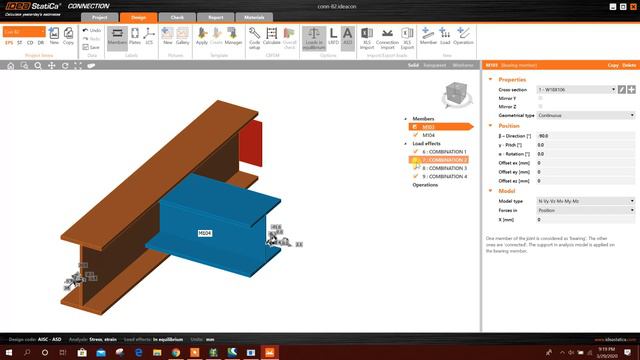
Task: Switch to the Check tab
Action: tap(177, 17)
